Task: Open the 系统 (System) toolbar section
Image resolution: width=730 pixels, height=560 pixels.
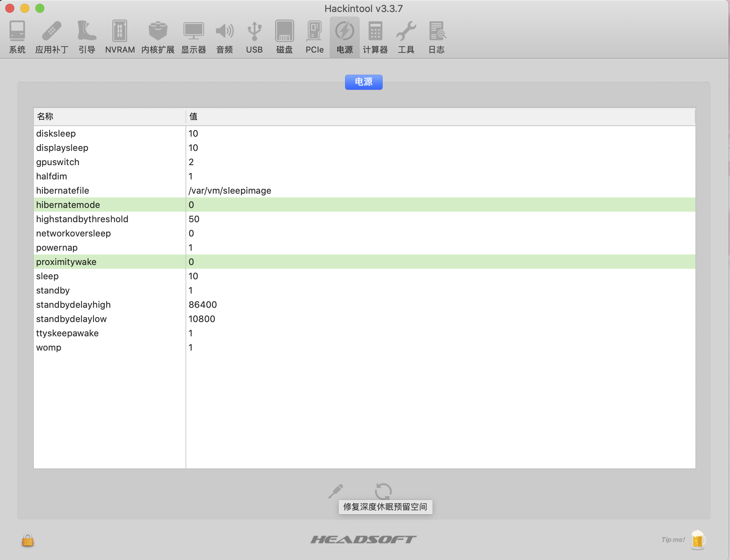Action: pyautogui.click(x=17, y=37)
